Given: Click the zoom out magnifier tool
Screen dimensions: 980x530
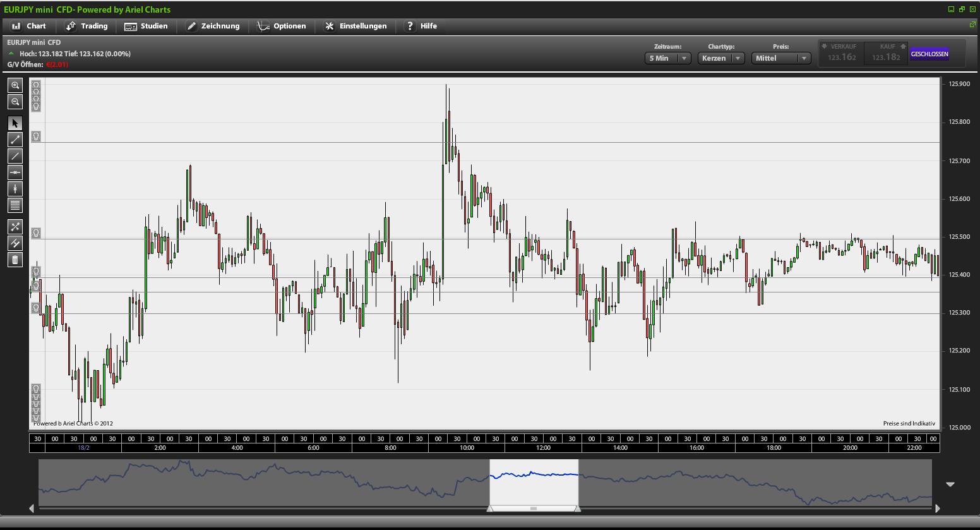Looking at the screenshot, I should (x=15, y=102).
